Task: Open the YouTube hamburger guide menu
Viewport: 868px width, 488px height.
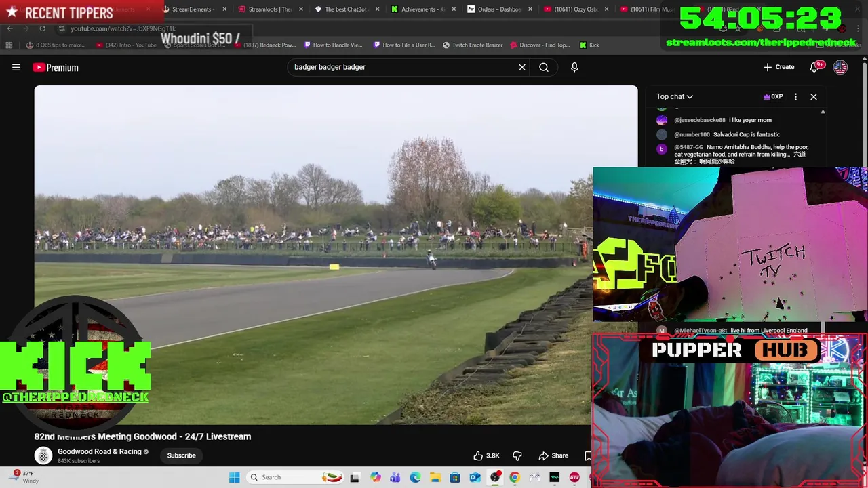Action: click(x=16, y=67)
